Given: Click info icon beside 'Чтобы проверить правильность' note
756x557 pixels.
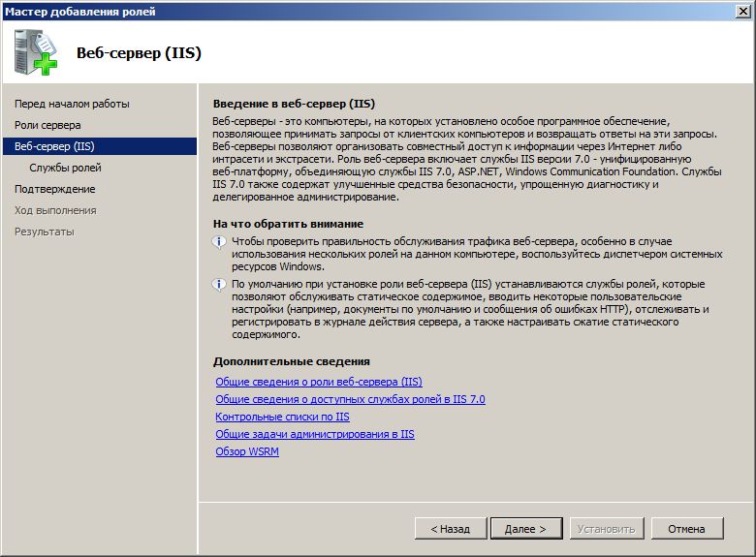Looking at the screenshot, I should (x=219, y=241).
